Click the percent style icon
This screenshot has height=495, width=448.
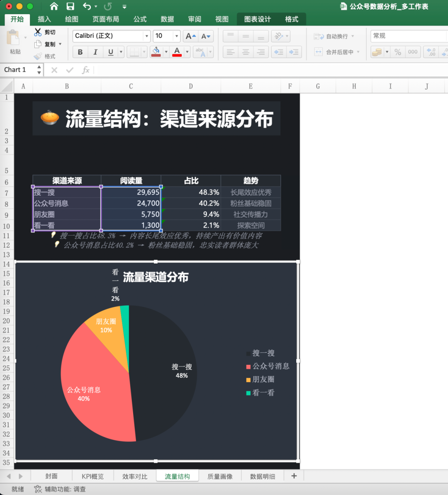coord(398,52)
